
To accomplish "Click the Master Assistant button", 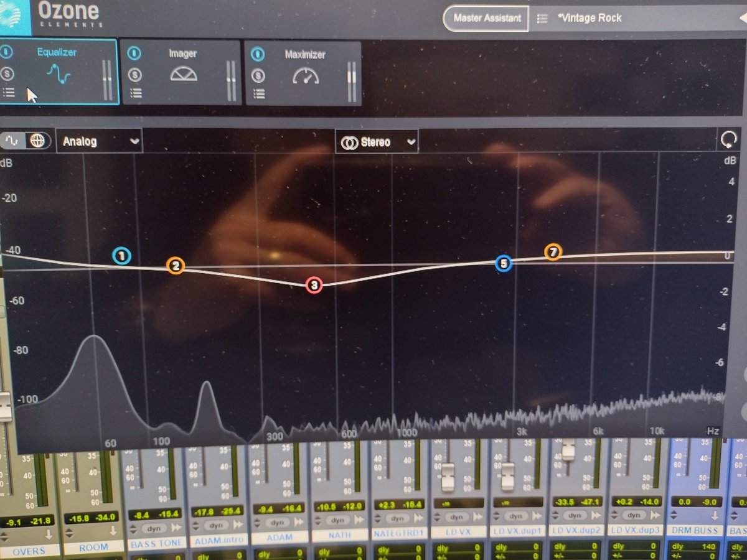I will click(x=487, y=18).
